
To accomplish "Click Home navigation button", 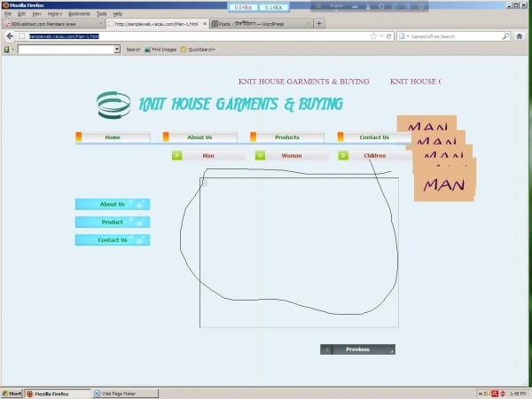I will click(113, 137).
